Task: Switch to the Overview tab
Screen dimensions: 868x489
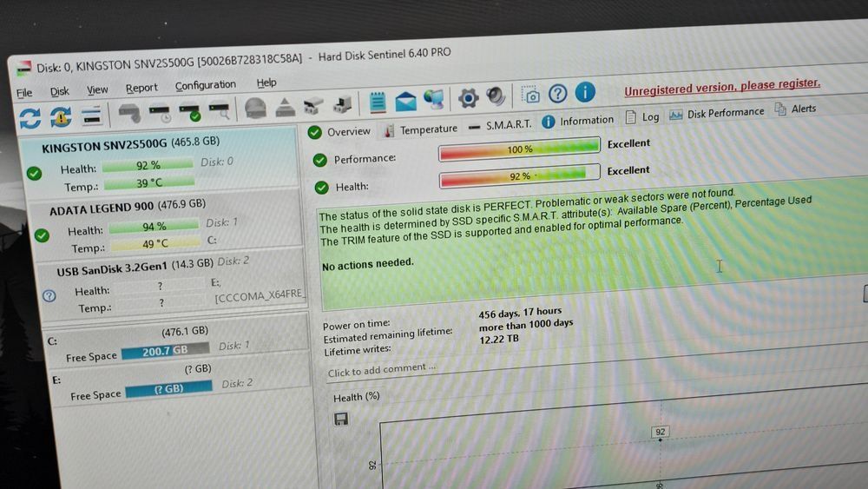Action: [x=339, y=132]
